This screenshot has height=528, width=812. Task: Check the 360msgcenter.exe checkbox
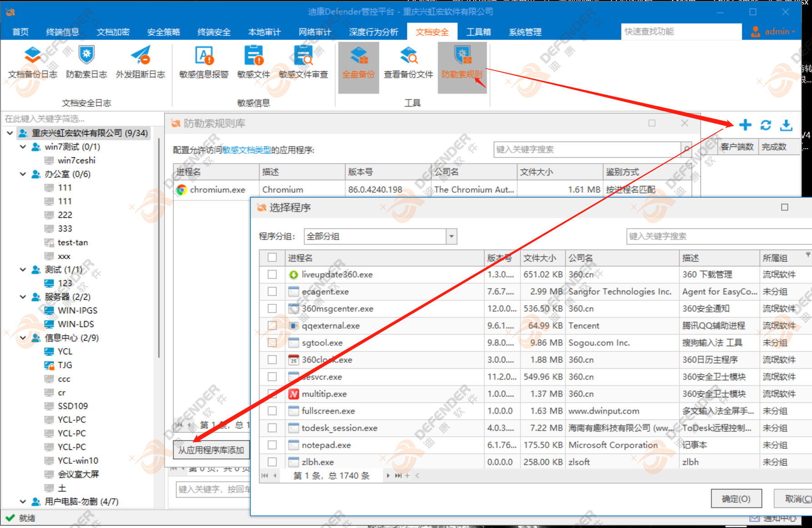pos(272,309)
